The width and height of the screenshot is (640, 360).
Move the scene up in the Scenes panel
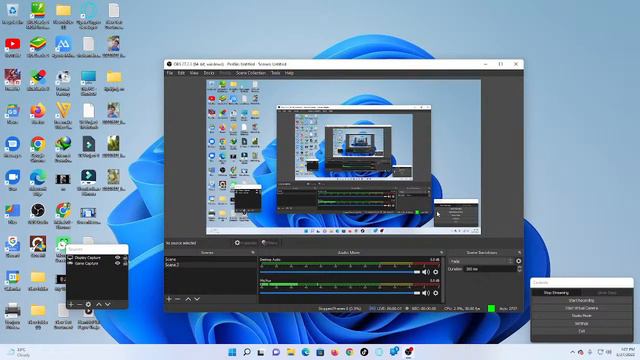(x=188, y=299)
